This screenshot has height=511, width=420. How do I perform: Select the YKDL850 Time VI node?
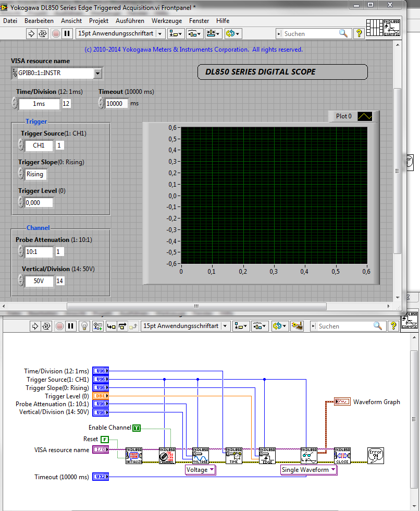[234, 456]
